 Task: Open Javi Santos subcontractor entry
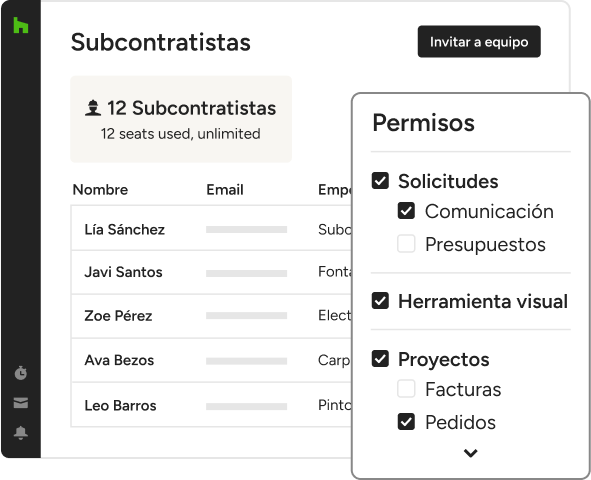tap(211, 272)
